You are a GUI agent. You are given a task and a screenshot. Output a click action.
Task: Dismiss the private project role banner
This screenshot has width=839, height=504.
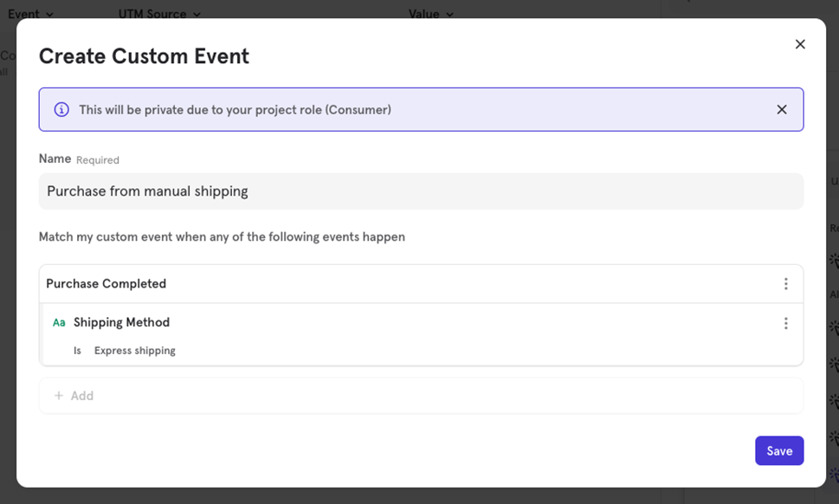click(782, 110)
